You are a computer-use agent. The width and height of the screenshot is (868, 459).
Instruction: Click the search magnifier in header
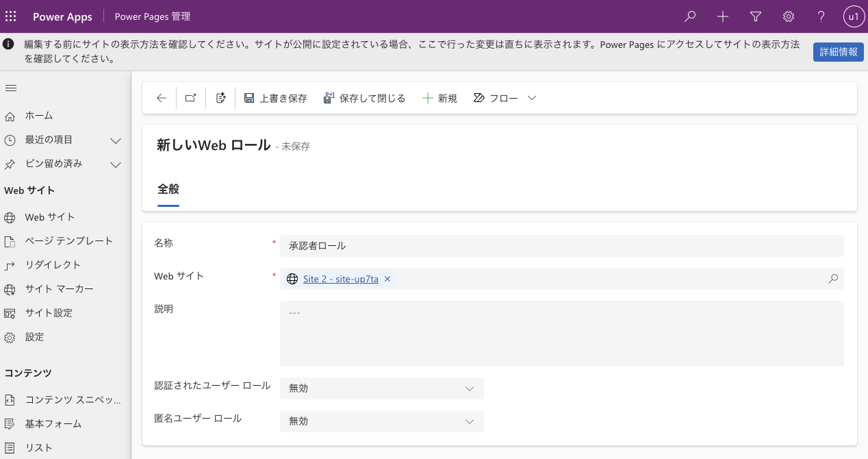691,16
